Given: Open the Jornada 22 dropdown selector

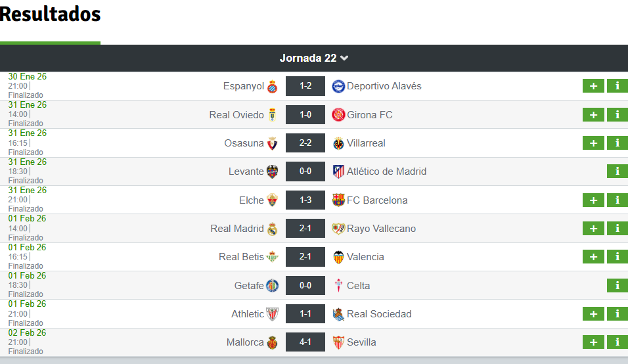Looking at the screenshot, I should tap(313, 58).
